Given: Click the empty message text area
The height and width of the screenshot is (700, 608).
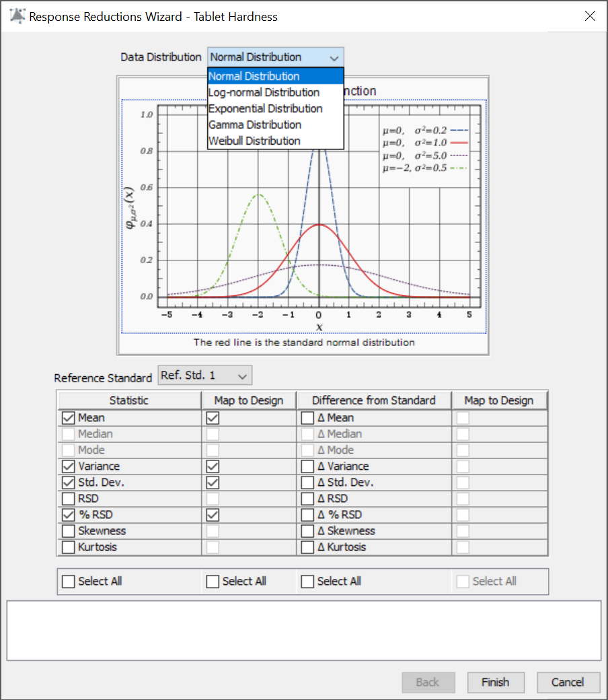Looking at the screenshot, I should pyautogui.click(x=304, y=631).
